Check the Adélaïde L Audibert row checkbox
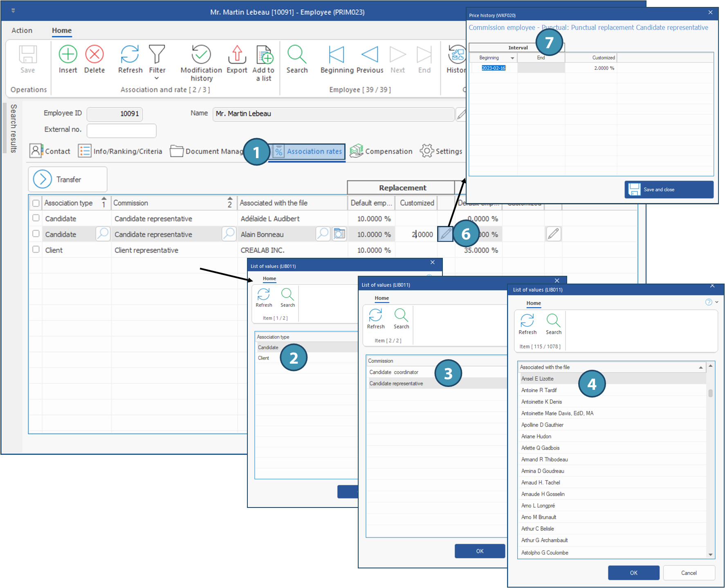 point(36,218)
